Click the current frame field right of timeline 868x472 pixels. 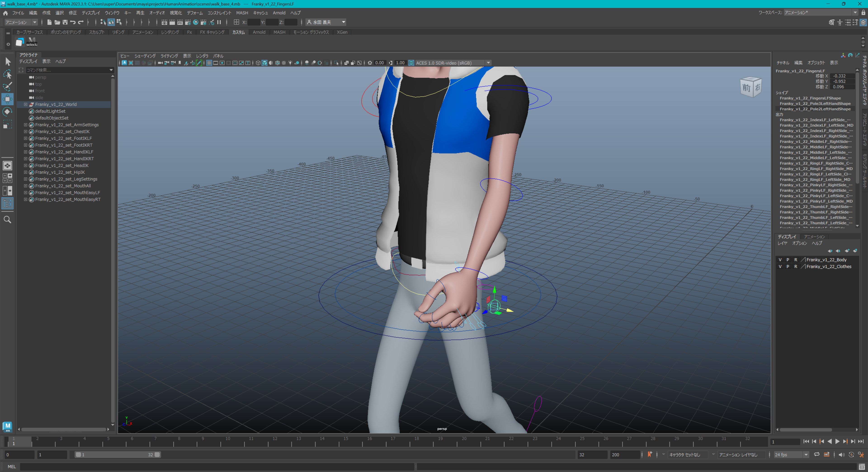[785, 442]
